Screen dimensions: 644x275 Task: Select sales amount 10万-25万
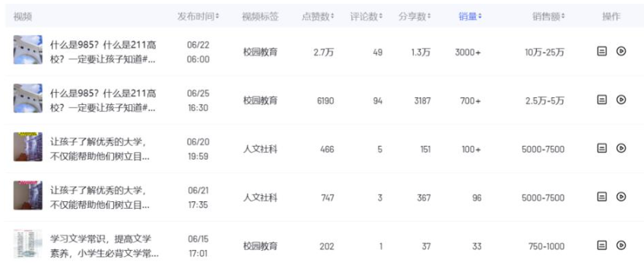click(x=544, y=52)
